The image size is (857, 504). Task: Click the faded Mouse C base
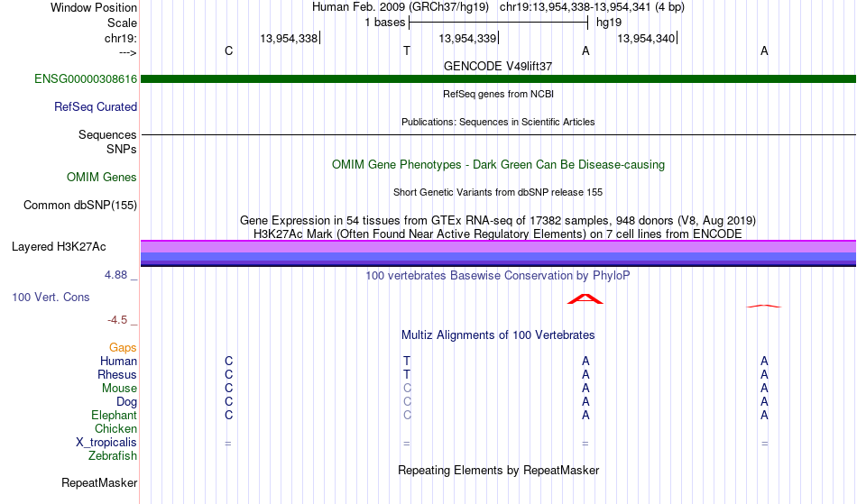(407, 389)
